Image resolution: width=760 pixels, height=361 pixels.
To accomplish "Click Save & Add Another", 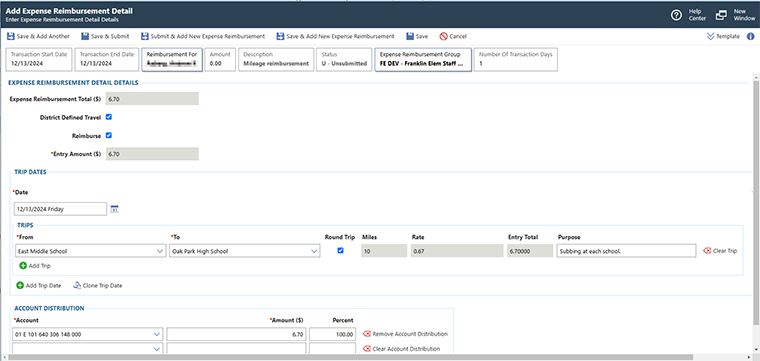I will [x=38, y=36].
